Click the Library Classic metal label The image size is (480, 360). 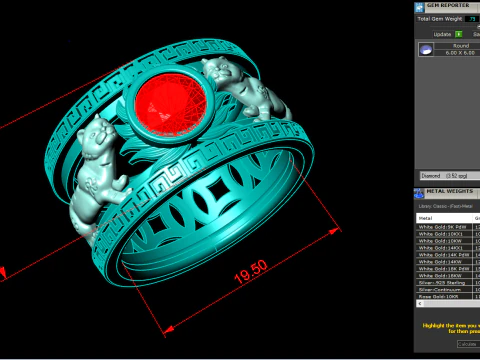(445, 206)
